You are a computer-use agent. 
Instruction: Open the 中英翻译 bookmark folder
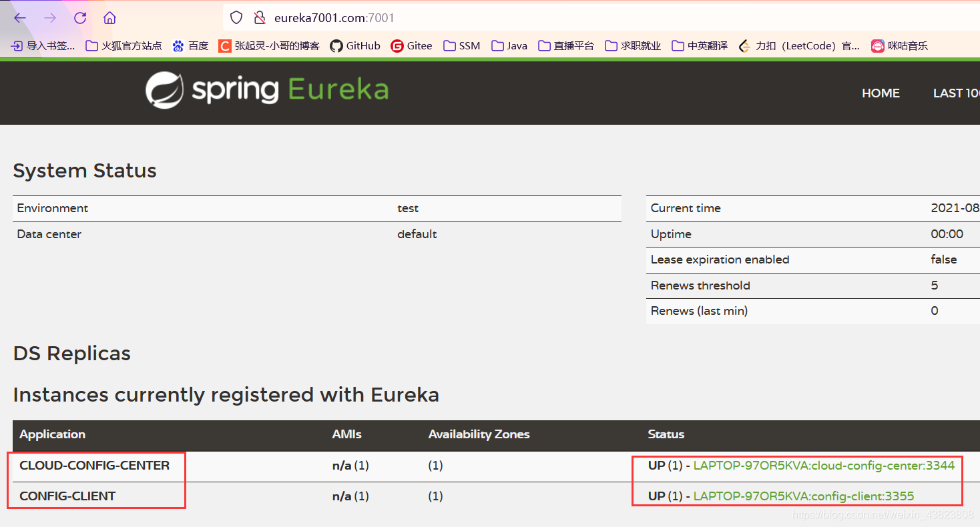[700, 46]
